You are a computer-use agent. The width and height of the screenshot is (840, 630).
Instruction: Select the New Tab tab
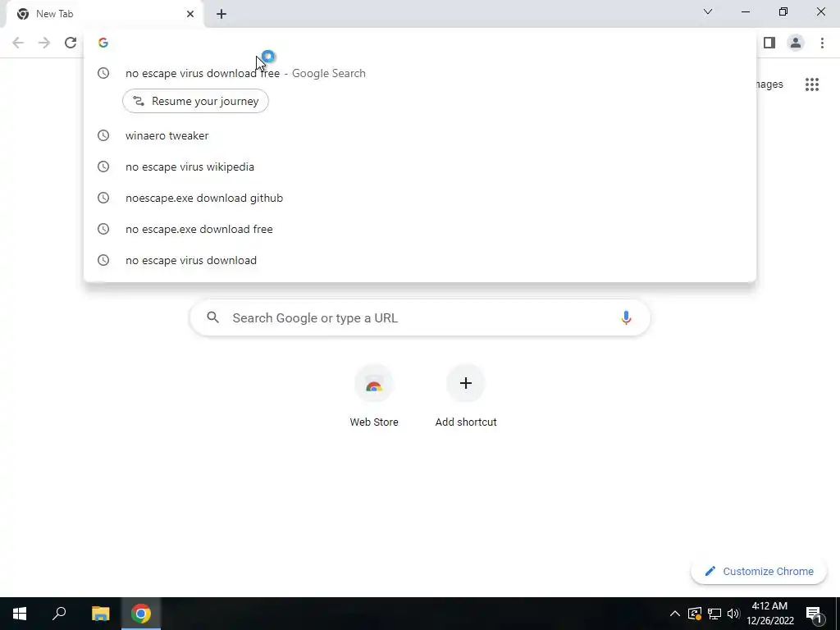(104, 15)
